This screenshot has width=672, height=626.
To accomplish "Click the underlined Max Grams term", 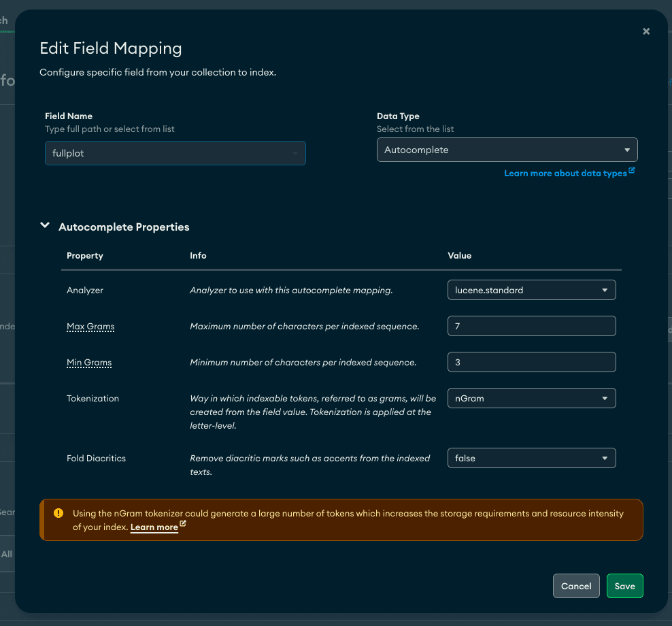I will [x=90, y=327].
